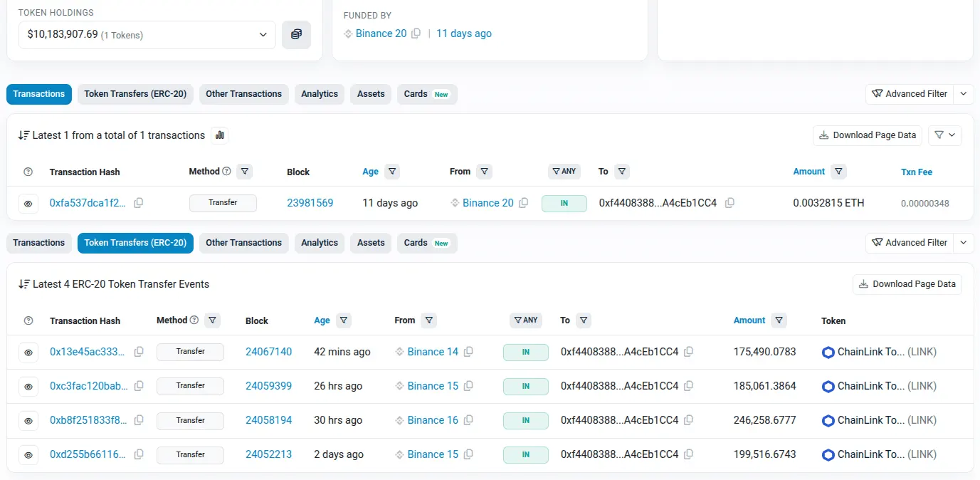
Task: Toggle the Method filter on Token Transfers
Action: [212, 320]
